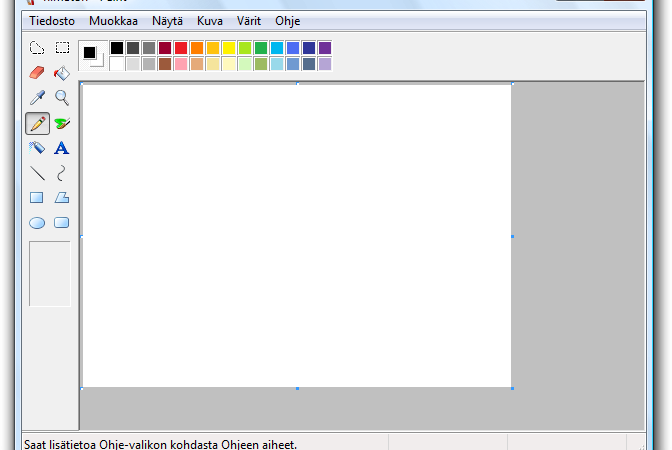The image size is (672, 450).
Task: Click the foreground/background color indicator box
Action: click(93, 56)
